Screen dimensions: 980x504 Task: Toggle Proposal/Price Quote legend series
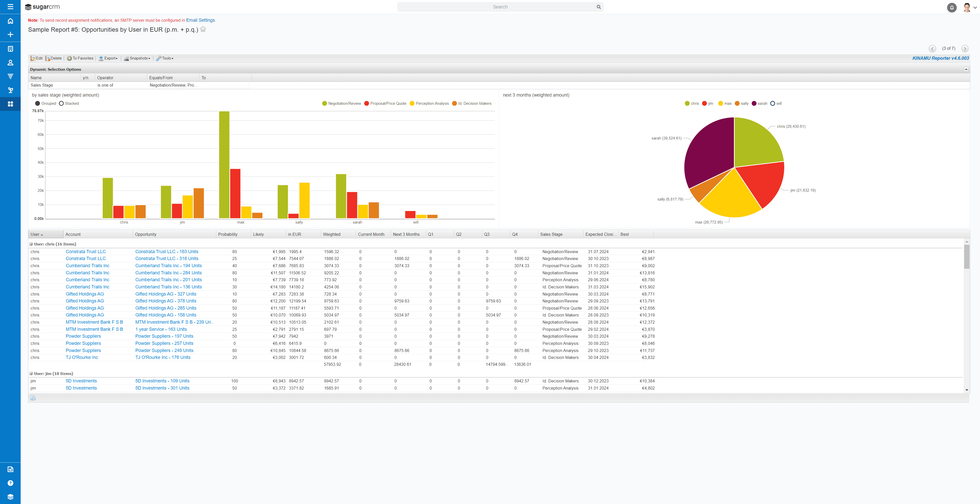pyautogui.click(x=385, y=103)
